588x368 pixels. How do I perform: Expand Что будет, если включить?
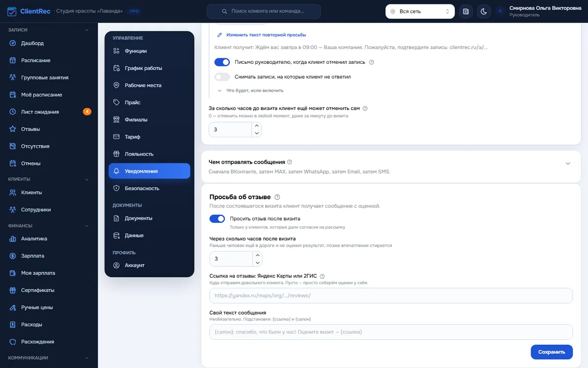[251, 91]
